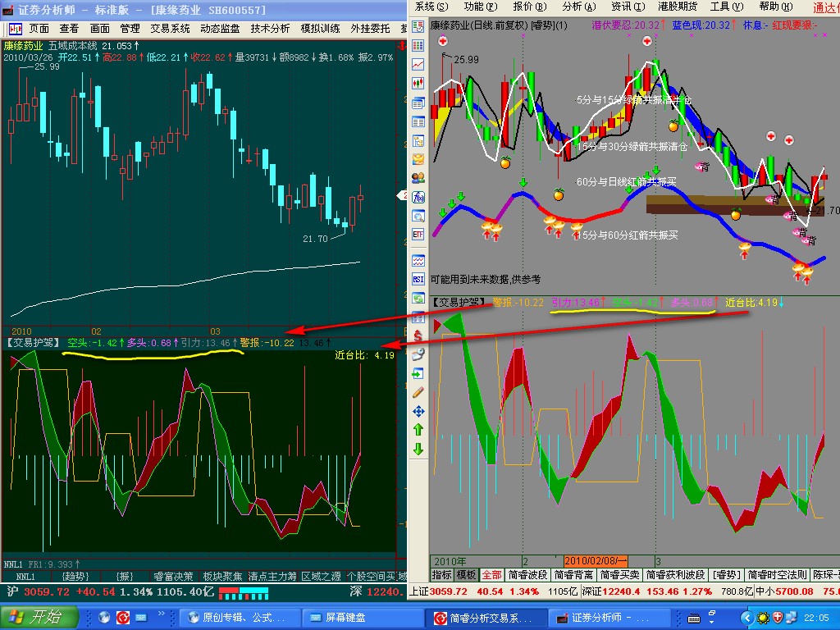Click the magnifier stock search icon
Image resolution: width=840 pixels, height=630 pixels.
pos(418,216)
